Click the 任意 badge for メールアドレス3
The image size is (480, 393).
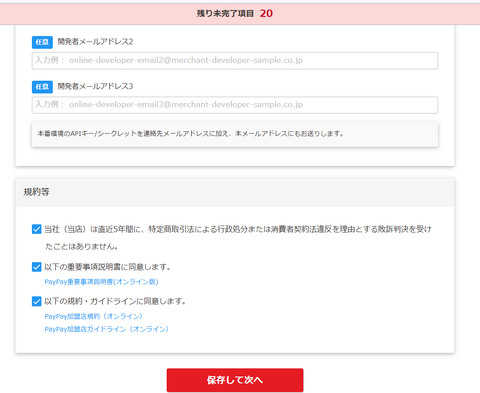[x=42, y=87]
